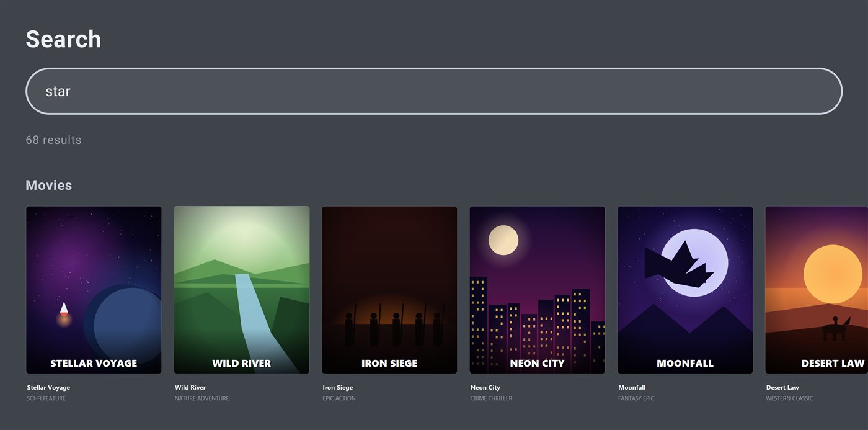Screen dimensions: 868x430
Task: Open the Neon City movie poster
Action: pyautogui.click(x=537, y=290)
